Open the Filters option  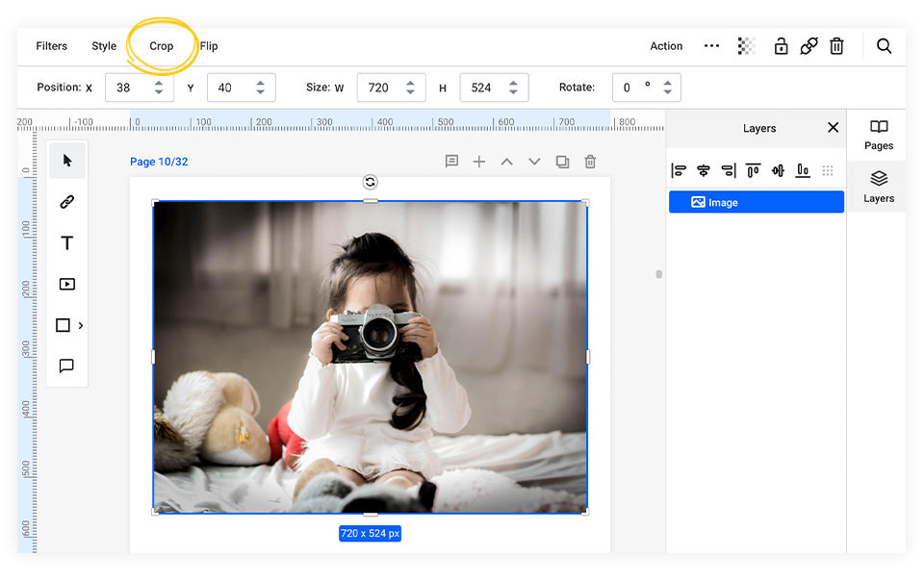[x=52, y=46]
